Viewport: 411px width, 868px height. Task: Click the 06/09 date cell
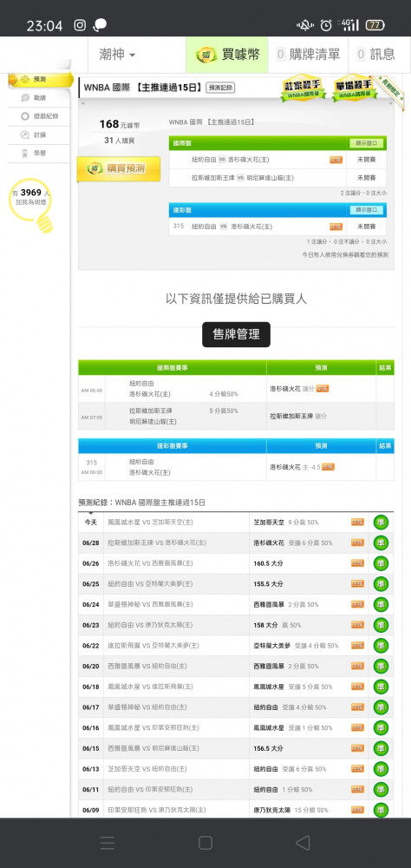point(91,810)
